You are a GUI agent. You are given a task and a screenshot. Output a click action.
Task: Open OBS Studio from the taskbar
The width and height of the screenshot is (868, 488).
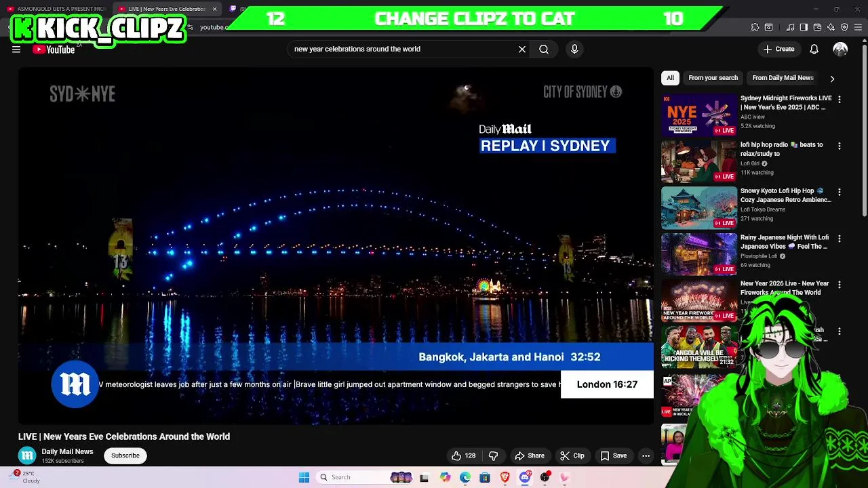pos(545,477)
